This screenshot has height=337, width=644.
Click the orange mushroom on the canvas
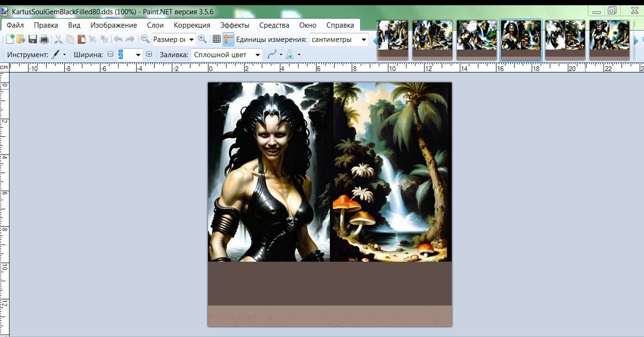click(x=347, y=204)
